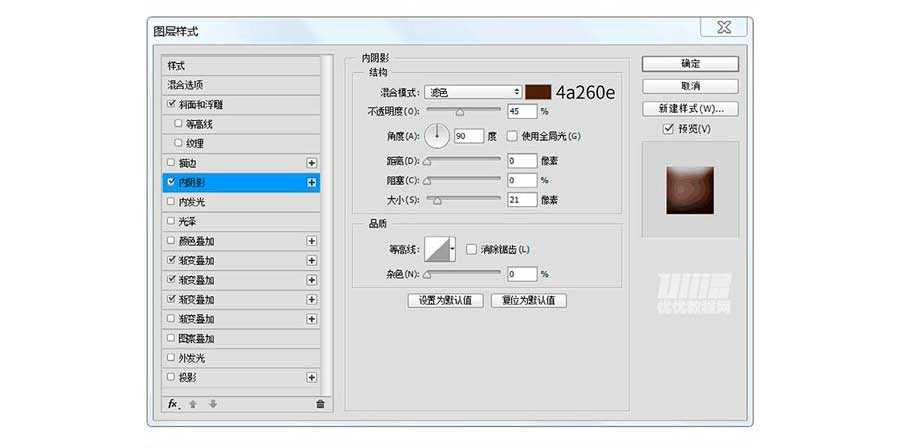
Task: Click the fx effects menu icon
Action: 173,404
